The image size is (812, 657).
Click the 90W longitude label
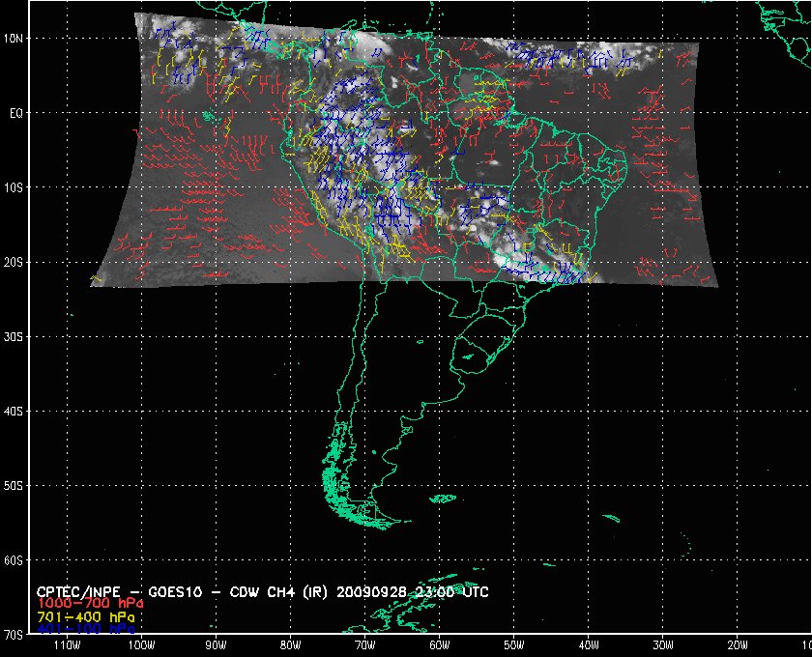tap(216, 645)
